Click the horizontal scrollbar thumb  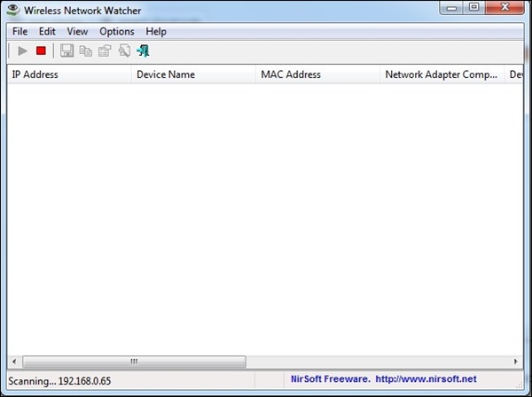133,362
